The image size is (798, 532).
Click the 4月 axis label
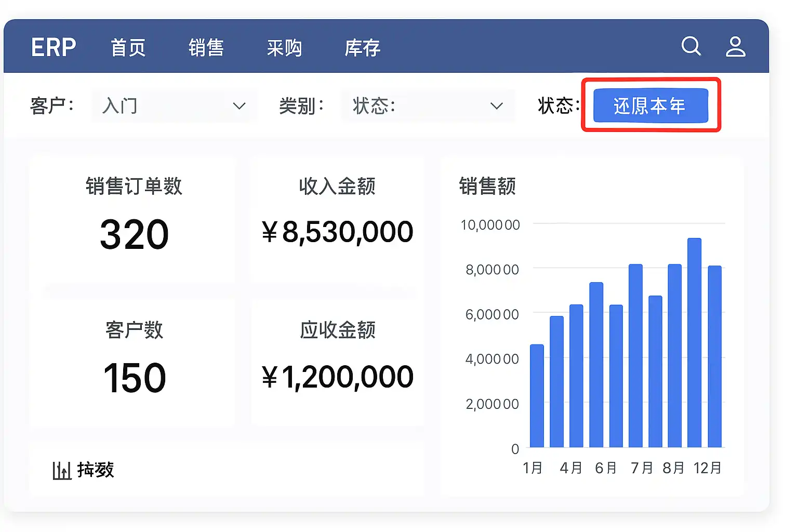[x=571, y=468]
